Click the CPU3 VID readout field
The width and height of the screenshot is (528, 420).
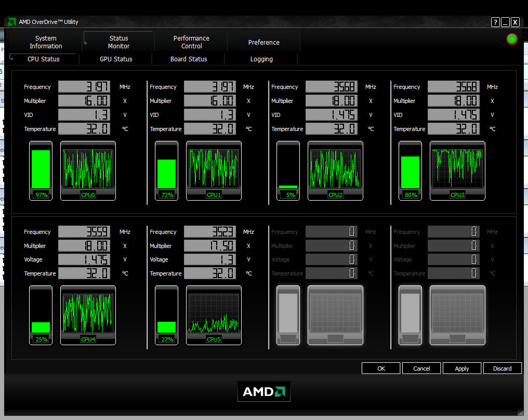point(454,115)
